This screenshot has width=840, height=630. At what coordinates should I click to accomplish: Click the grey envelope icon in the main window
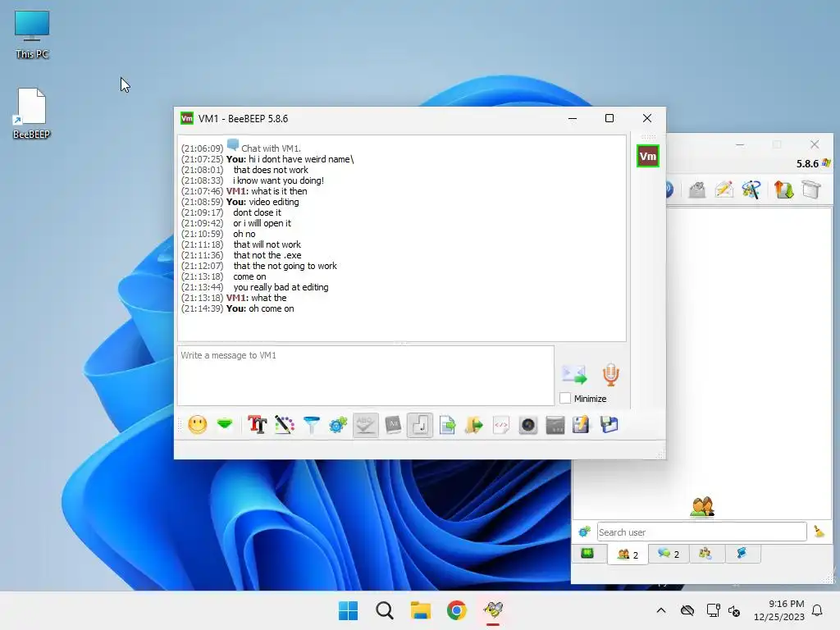697,189
